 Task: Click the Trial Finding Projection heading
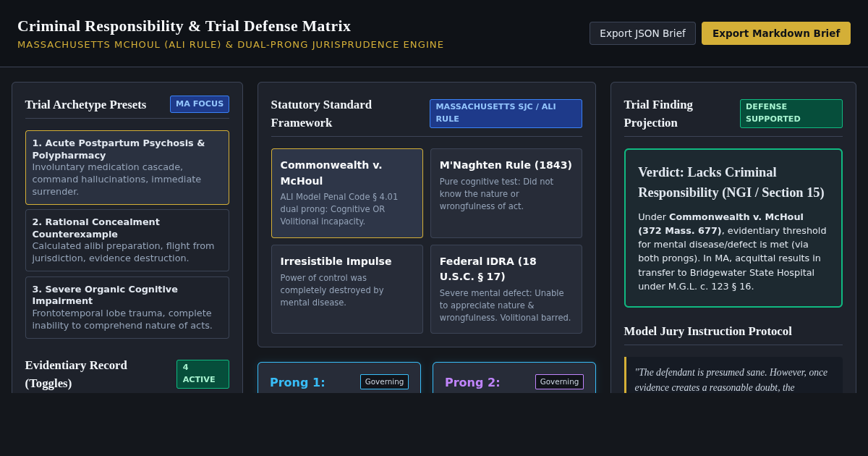(x=658, y=114)
